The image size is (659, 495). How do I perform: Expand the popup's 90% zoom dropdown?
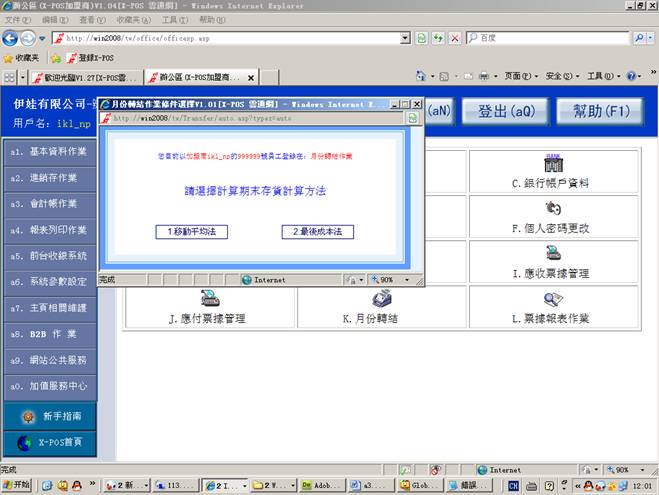point(394,280)
